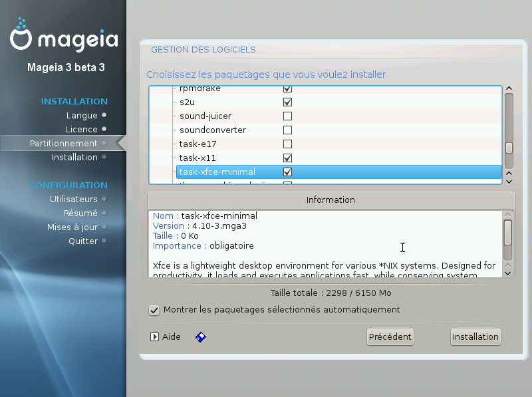Click the top up arrow of package list scrollbar
The height and width of the screenshot is (397, 532).
(x=509, y=88)
